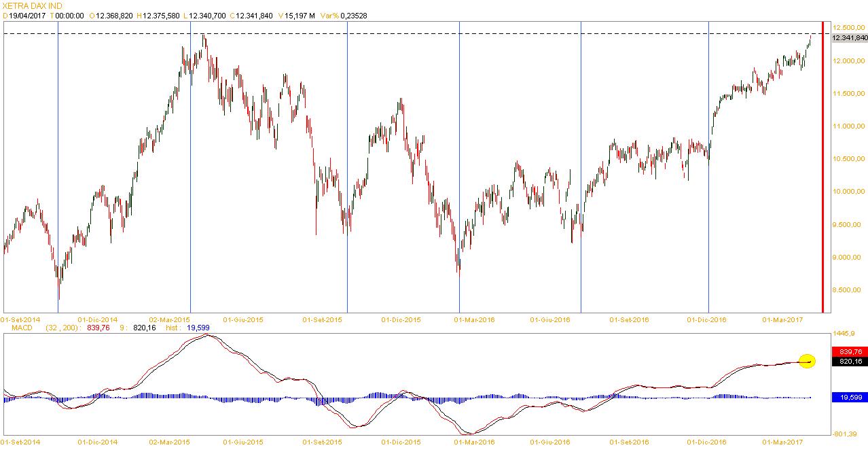This screenshot has height=454, width=868.
Task: Select the High value 12.375,580 in header
Action: (x=158, y=15)
